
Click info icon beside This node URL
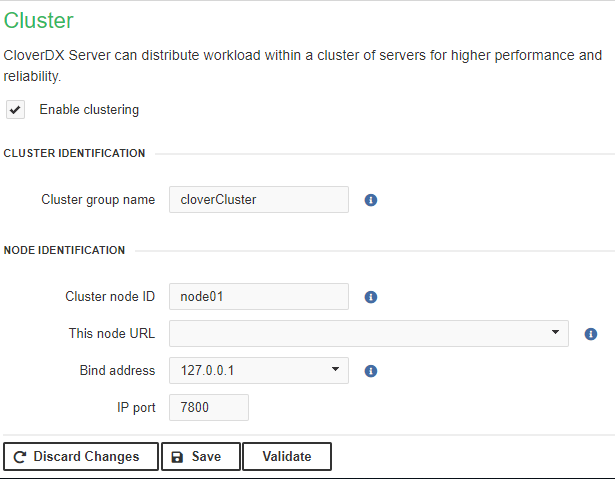tap(591, 334)
